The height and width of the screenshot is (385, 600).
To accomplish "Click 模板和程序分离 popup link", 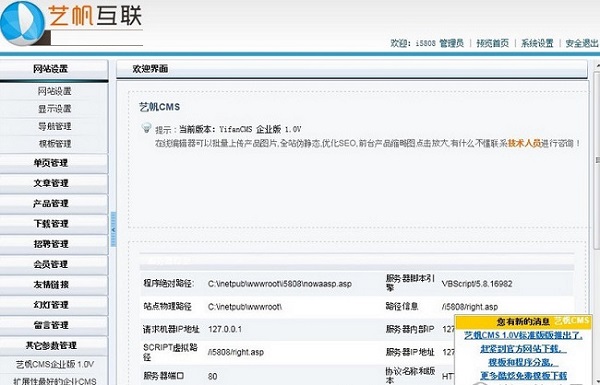I will [523, 362].
